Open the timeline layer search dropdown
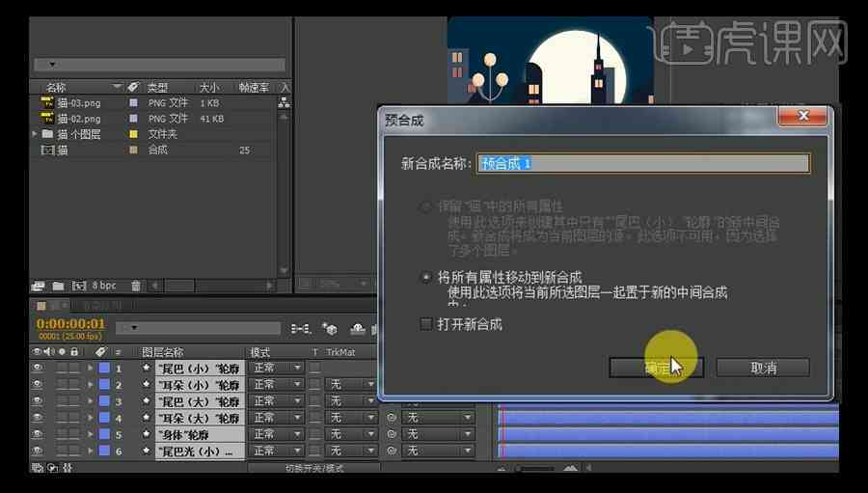Image resolution: width=868 pixels, height=493 pixels. coord(134,328)
